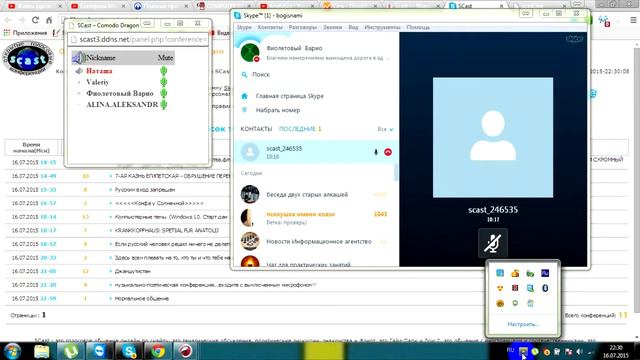Click microphone icon on scast_246535 row
Screen dimensions: 640x360
pos(376,152)
